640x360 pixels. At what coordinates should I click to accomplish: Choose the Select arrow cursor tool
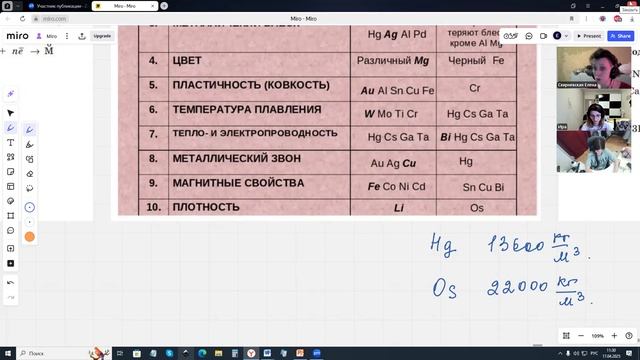click(11, 113)
